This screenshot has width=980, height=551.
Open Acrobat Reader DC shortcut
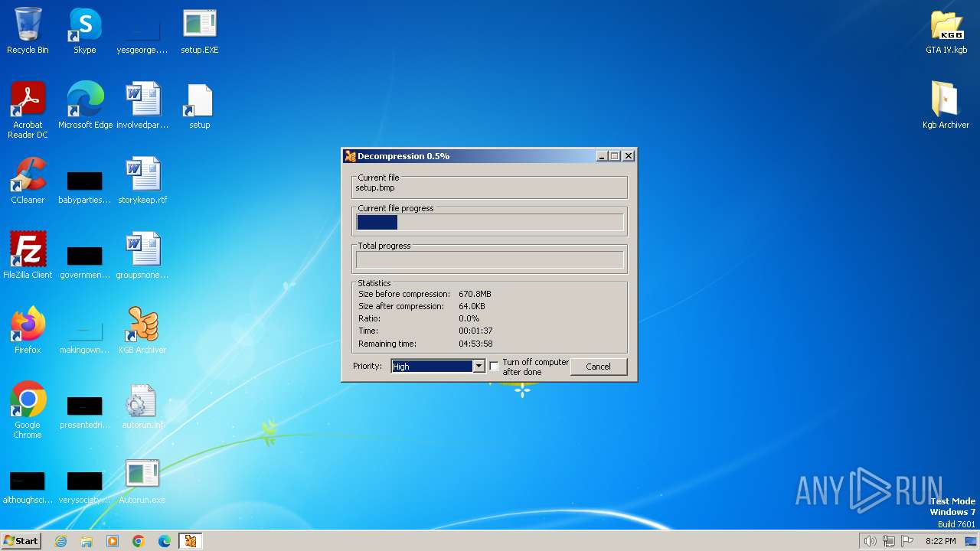28,109
